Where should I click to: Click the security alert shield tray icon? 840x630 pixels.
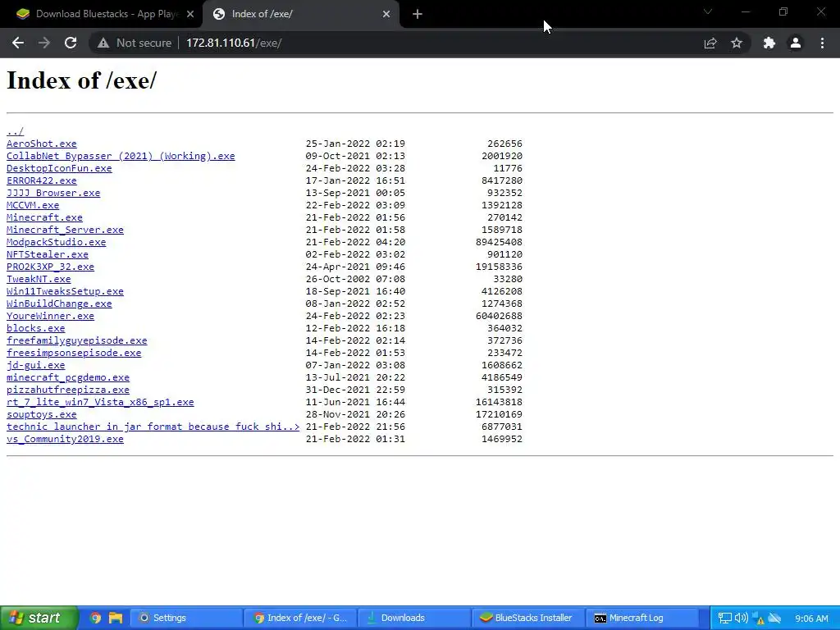coord(758,619)
